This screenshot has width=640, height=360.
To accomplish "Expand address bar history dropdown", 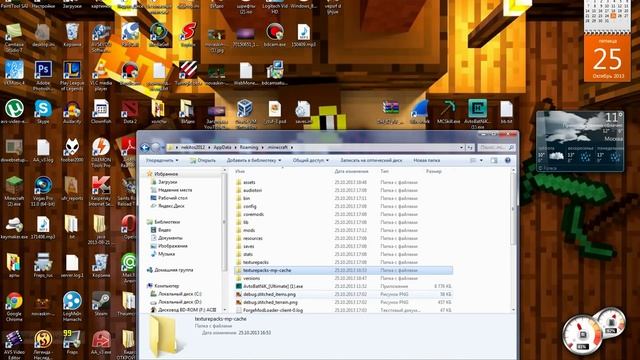I will coord(461,147).
